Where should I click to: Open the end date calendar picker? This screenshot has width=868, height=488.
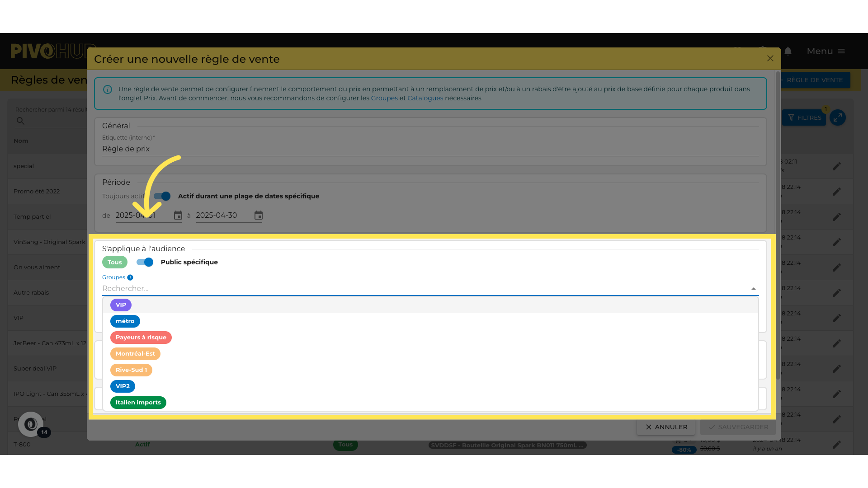[259, 216]
